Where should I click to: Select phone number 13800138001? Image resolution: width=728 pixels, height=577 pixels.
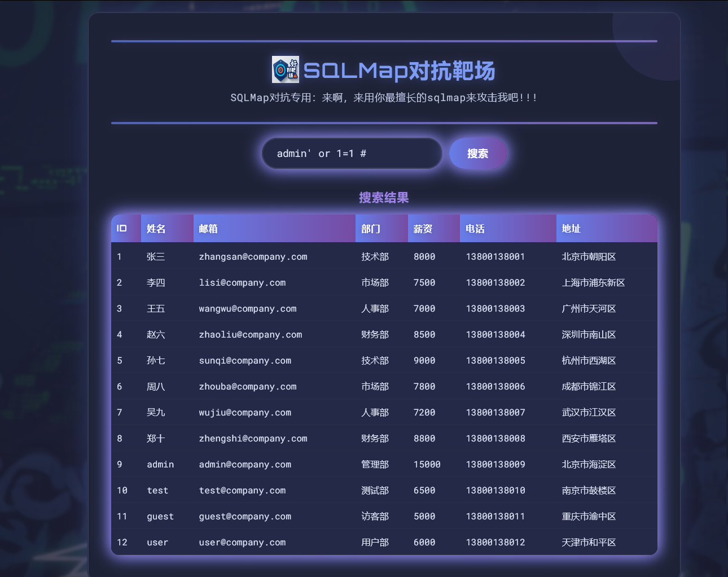(495, 257)
